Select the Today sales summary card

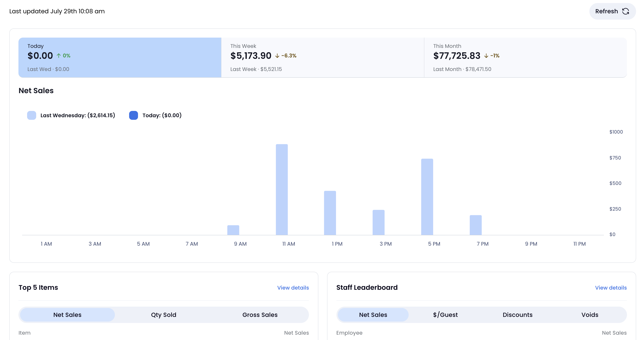(x=120, y=57)
